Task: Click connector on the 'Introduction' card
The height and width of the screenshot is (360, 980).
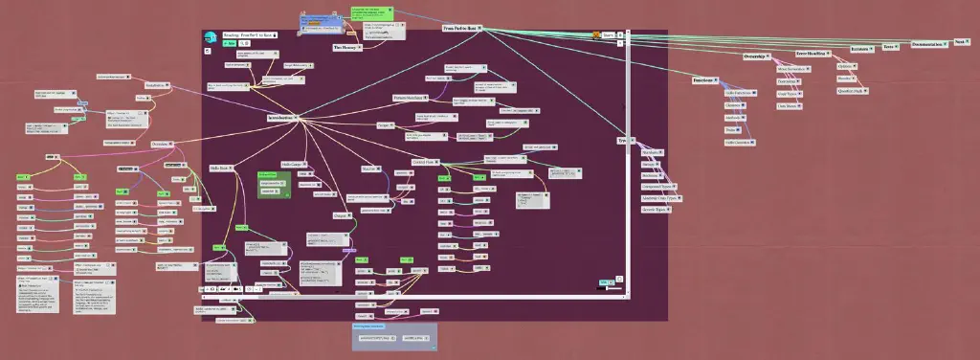Action: (296, 118)
